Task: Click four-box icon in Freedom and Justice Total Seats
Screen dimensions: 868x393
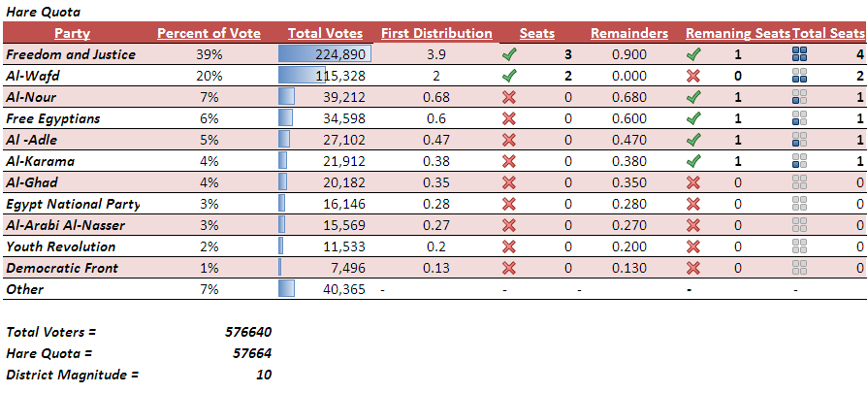Action: [800, 54]
